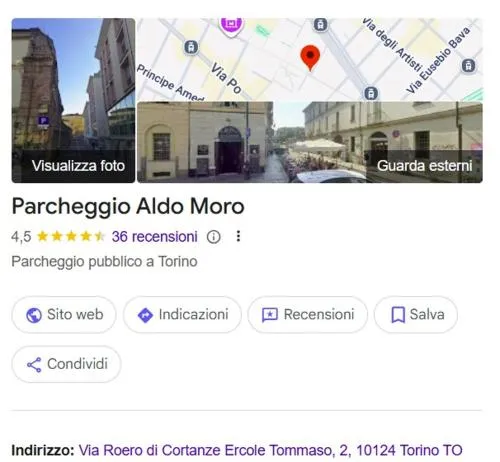Image resolution: width=500 pixels, height=462 pixels.
Task: Select the transit stop icon near Via Po
Action: point(191,47)
